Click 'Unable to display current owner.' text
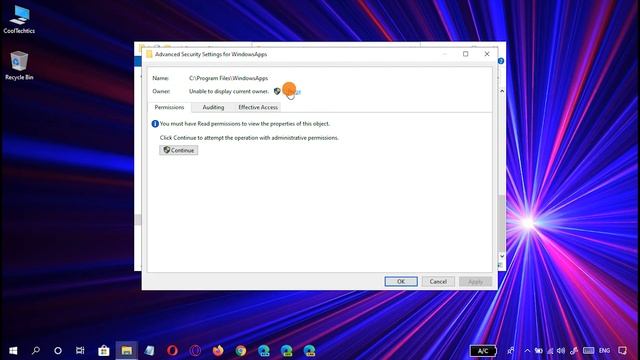This screenshot has width=640, height=360. 229,91
